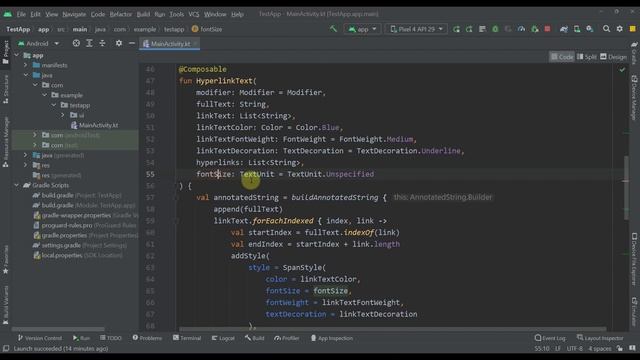Collapse the java folder

click(25, 75)
